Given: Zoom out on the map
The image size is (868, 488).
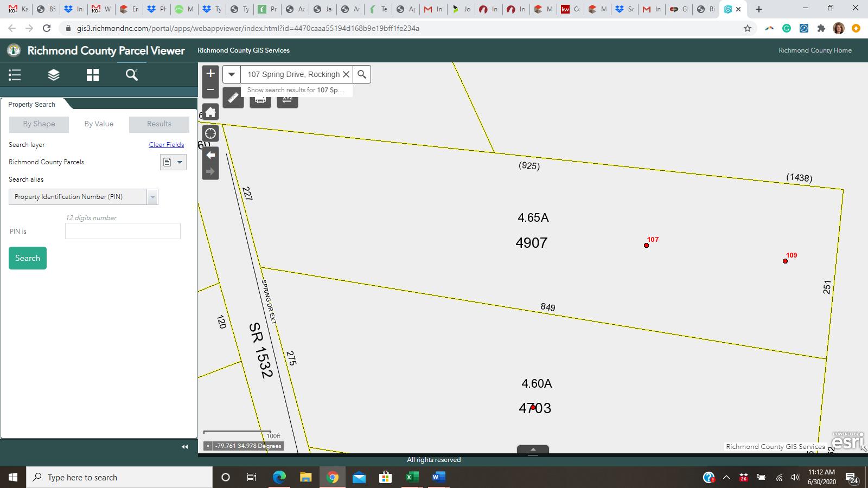Looking at the screenshot, I should [210, 90].
